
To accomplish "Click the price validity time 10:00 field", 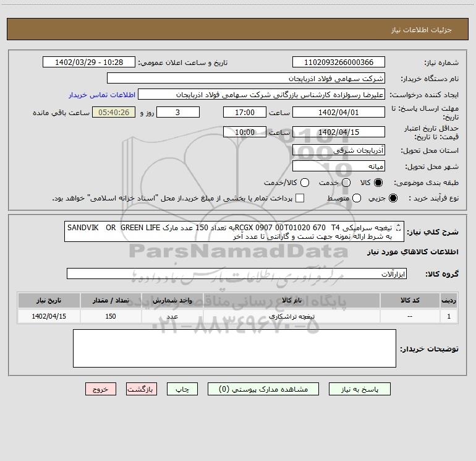I will (x=245, y=132).
